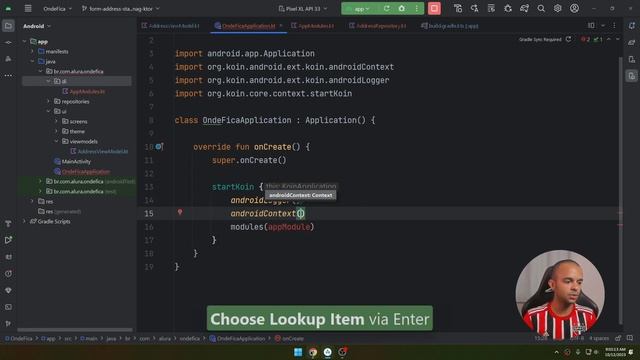Select MainActivity in project tree
Viewport: 640px width, 360px height.
tap(76, 162)
